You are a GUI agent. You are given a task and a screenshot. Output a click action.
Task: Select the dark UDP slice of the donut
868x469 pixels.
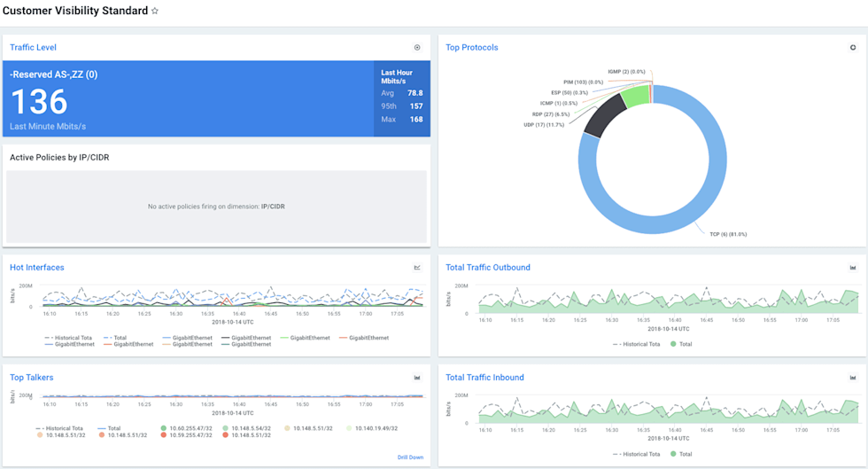click(x=604, y=116)
